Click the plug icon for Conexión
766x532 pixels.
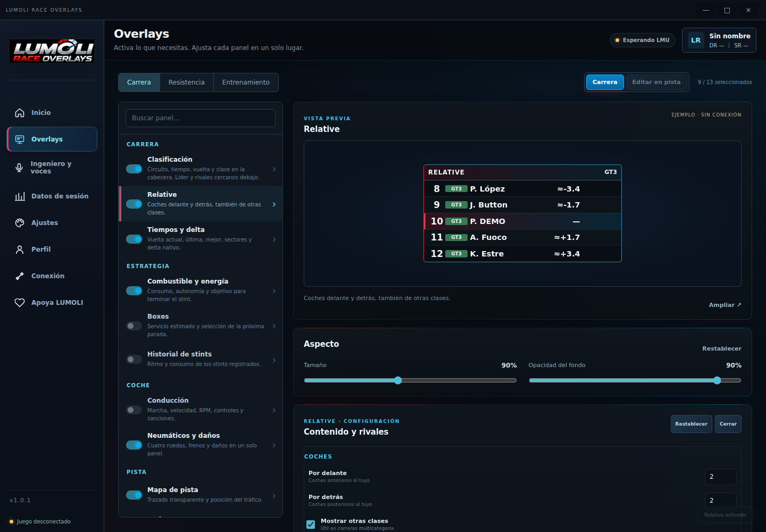tap(20, 276)
